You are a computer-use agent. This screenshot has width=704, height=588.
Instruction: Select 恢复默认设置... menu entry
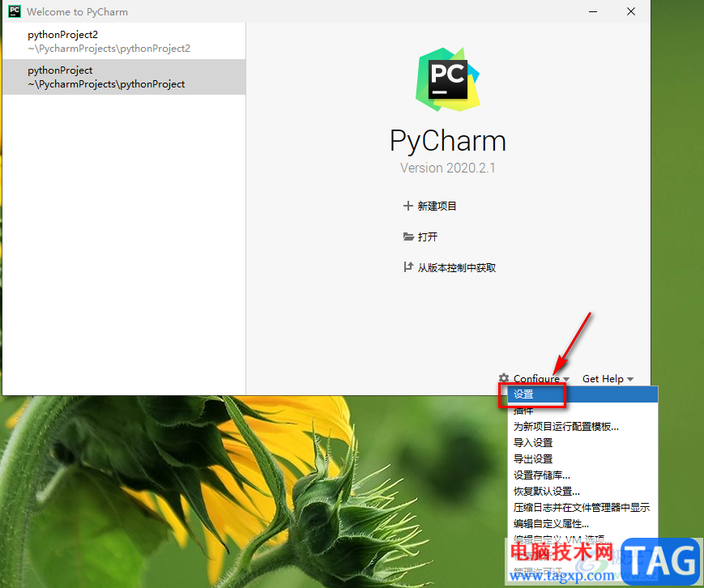(582, 491)
